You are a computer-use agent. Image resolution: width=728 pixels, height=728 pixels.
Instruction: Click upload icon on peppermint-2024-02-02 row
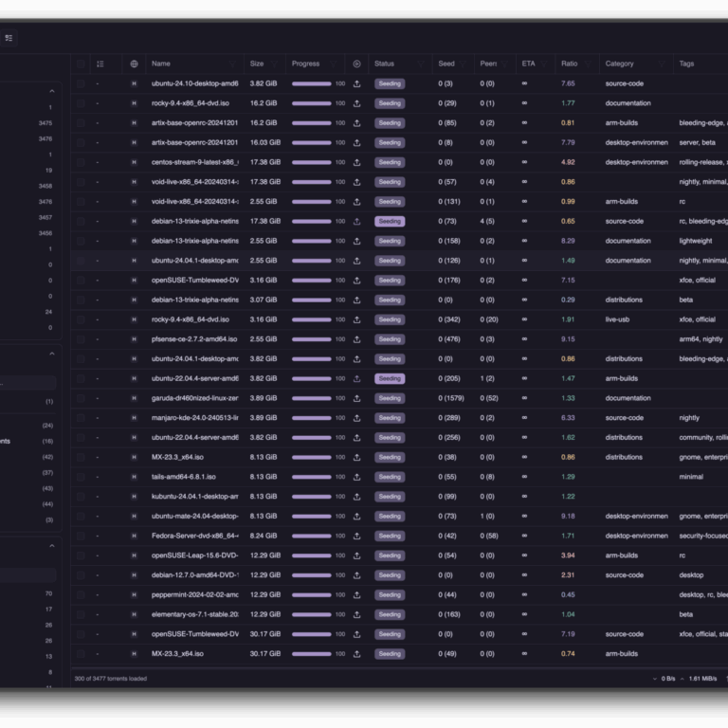point(356,595)
